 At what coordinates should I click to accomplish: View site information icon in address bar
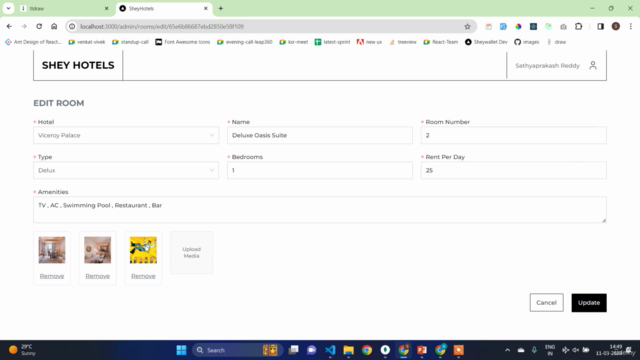[72, 27]
